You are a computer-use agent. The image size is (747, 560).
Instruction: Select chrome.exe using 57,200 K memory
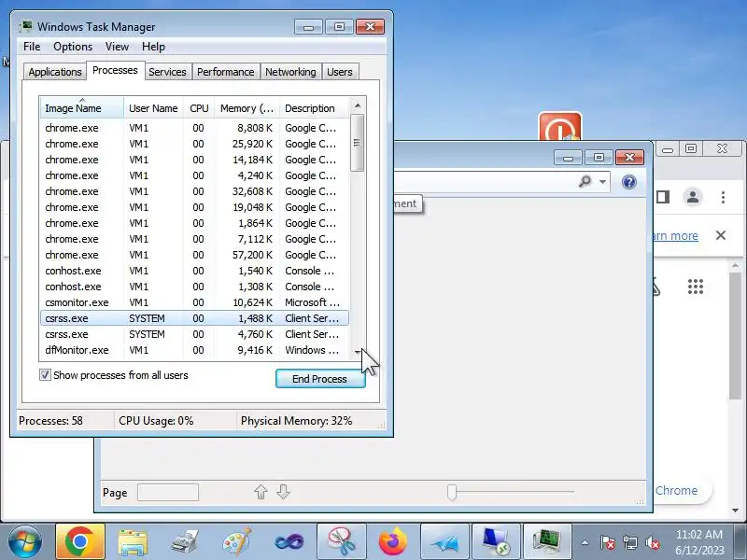(194, 255)
